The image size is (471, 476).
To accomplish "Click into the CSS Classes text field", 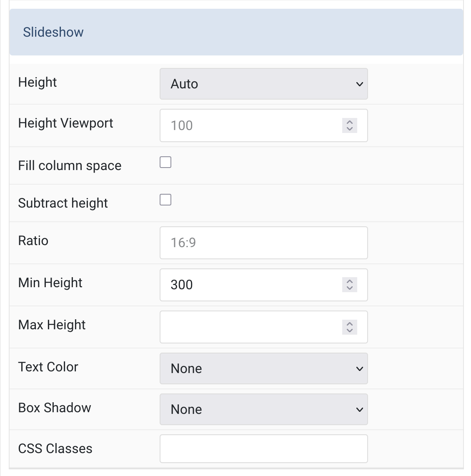I will point(264,448).
